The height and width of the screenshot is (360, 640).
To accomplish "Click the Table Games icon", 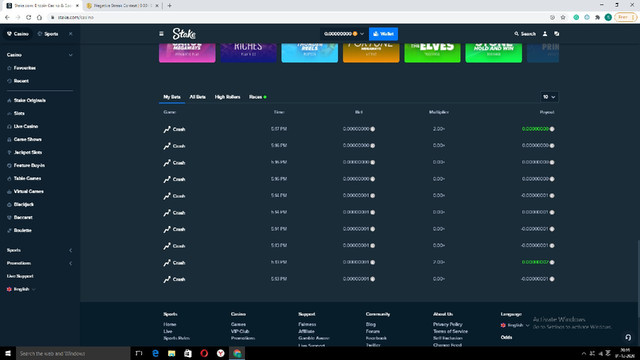I will point(9,179).
